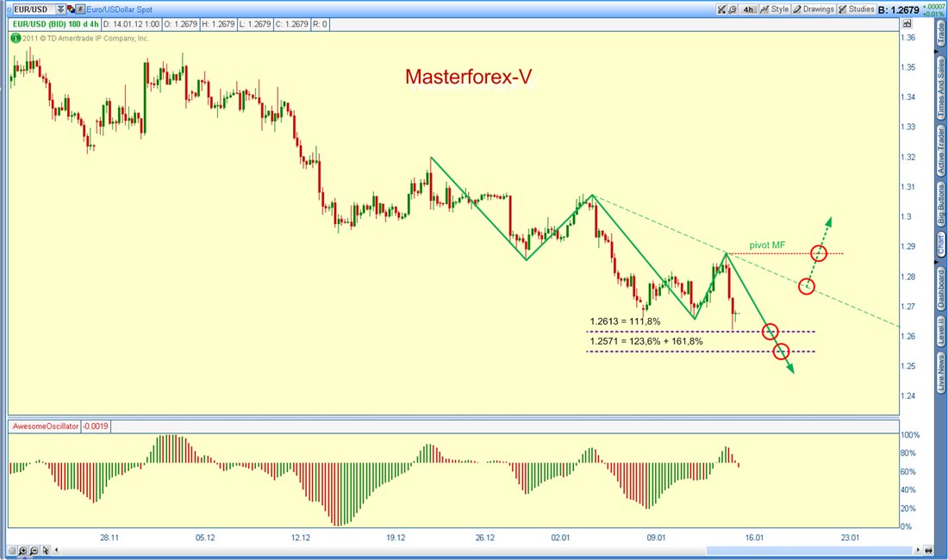
Task: Click the 1.29 price axis label
Action: pos(908,246)
